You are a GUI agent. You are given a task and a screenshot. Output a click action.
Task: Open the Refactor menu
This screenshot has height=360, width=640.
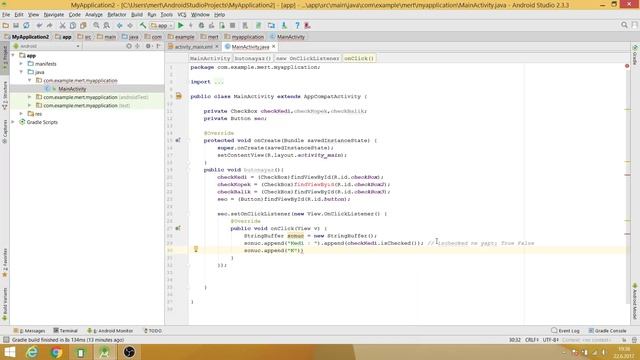[117, 15]
